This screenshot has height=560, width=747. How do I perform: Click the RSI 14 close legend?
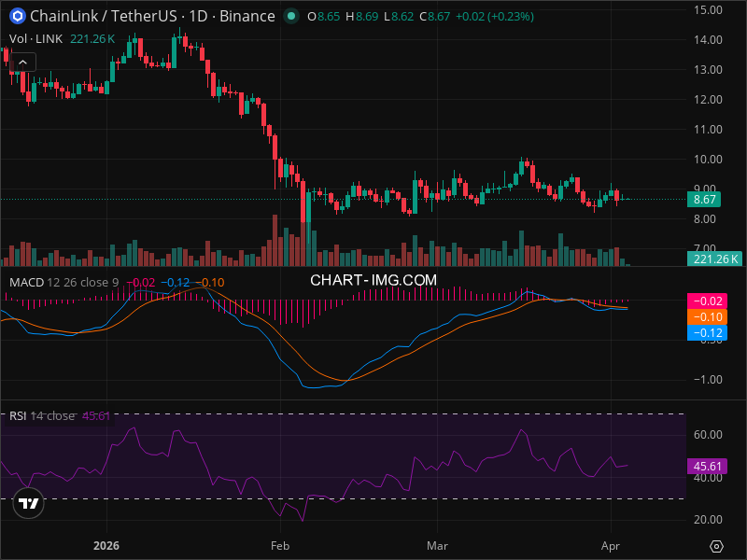[x=42, y=415]
